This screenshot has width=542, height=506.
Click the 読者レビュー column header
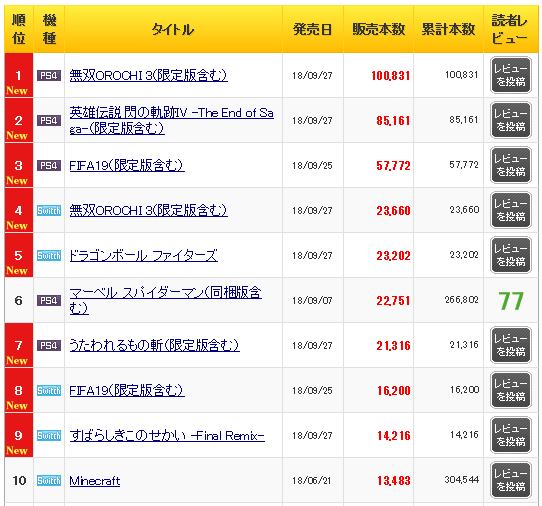(511, 29)
